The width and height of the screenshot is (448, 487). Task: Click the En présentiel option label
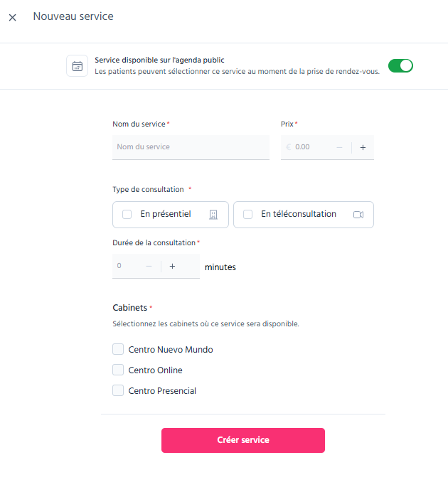(x=166, y=214)
